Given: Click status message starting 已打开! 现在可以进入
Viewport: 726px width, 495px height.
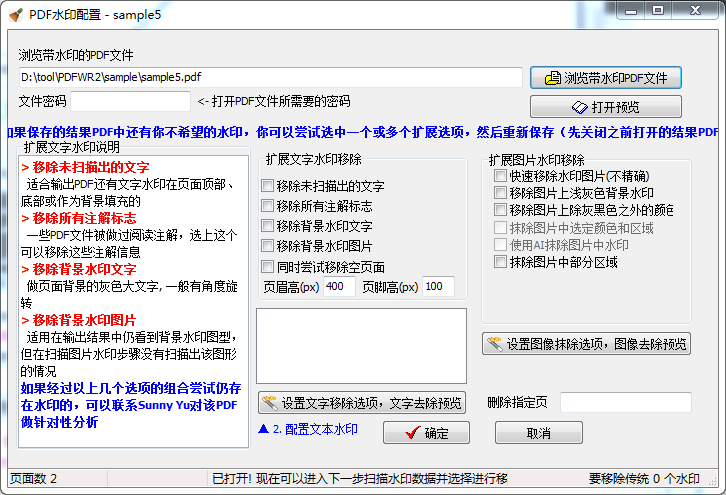Looking at the screenshot, I should click(360, 478).
